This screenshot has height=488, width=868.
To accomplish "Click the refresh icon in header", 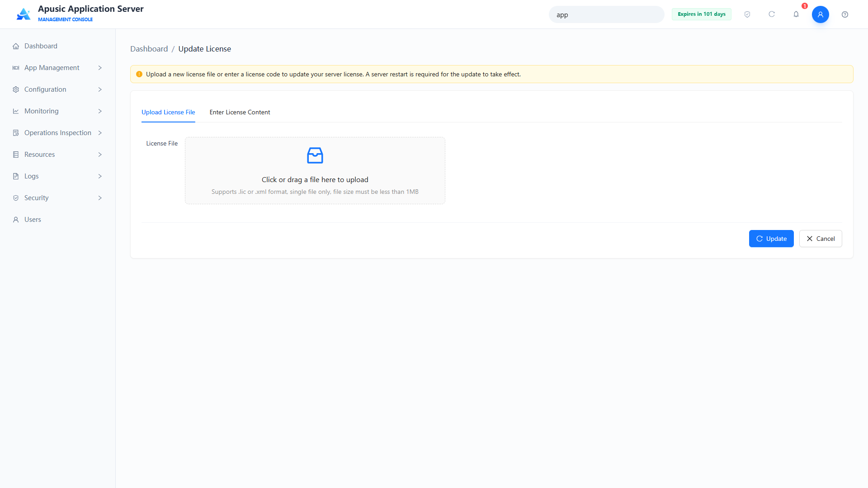I will tap(772, 14).
